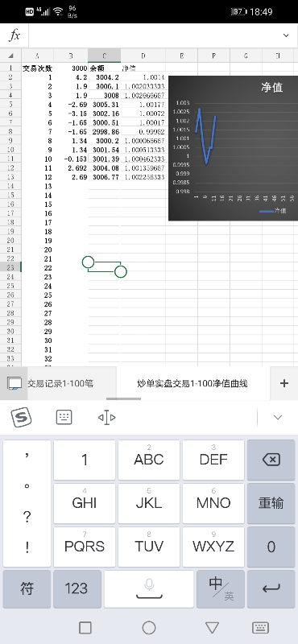Tap bottom-right selection handle circle

pyautogui.click(x=121, y=271)
